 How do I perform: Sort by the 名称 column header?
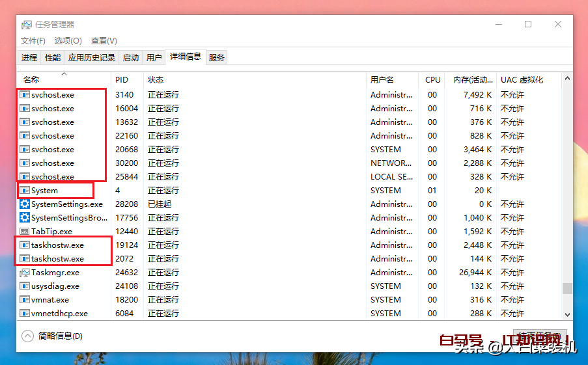click(31, 80)
